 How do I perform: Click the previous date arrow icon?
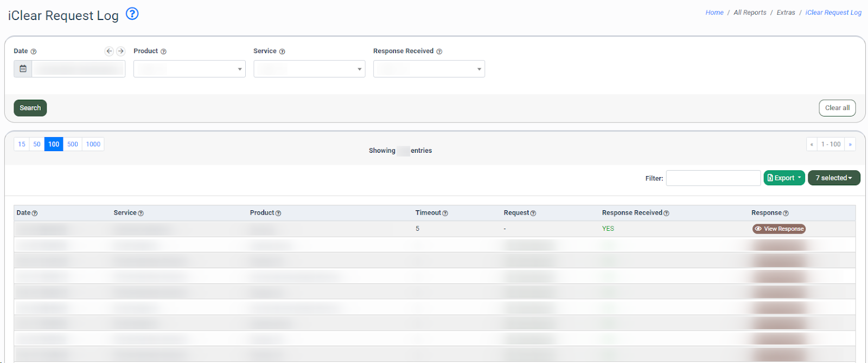pyautogui.click(x=109, y=51)
